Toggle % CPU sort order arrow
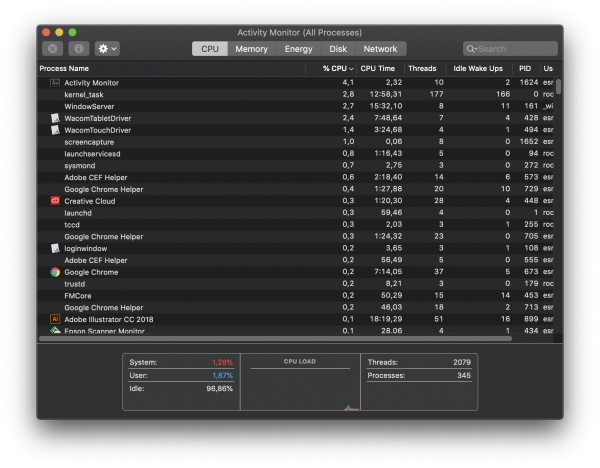 tap(351, 69)
